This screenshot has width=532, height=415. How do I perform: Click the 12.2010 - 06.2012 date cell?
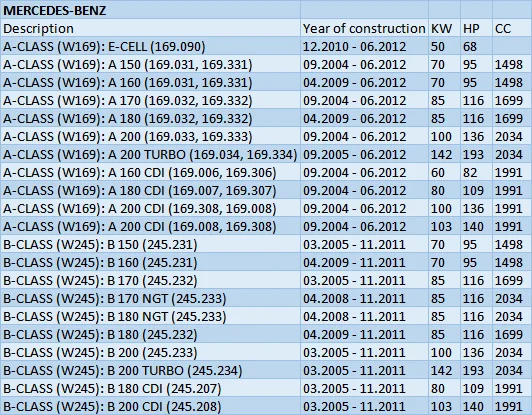tap(364, 46)
